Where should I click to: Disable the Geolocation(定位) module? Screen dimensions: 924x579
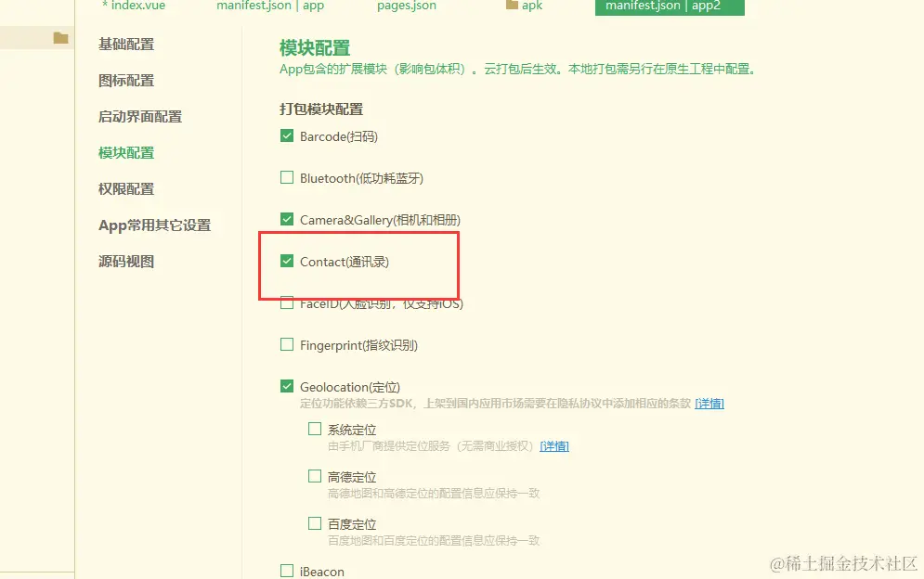pos(287,386)
